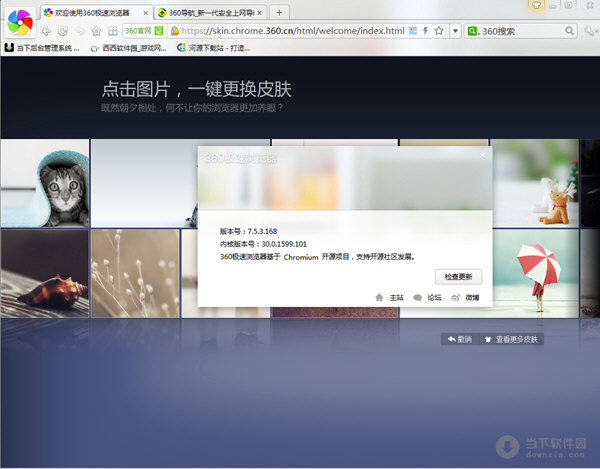Open the 当下后台管理系统 bookmark
Image resolution: width=600 pixels, height=469 pixels.
coord(42,48)
